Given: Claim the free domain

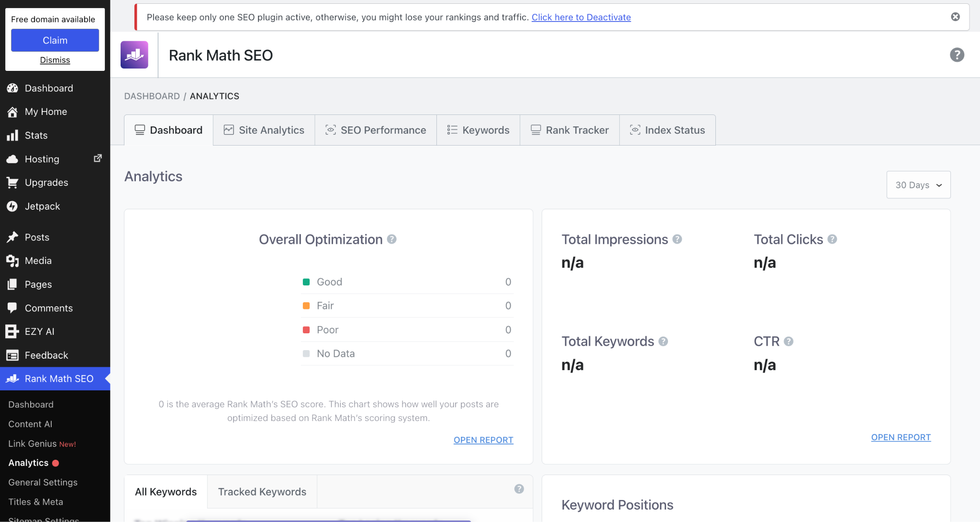Looking at the screenshot, I should coord(55,40).
